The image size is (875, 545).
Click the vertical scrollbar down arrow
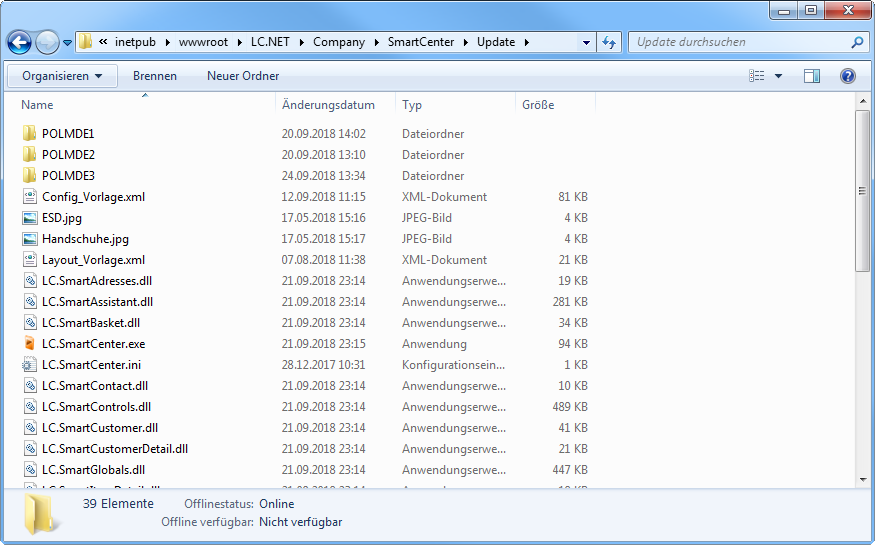[x=864, y=480]
